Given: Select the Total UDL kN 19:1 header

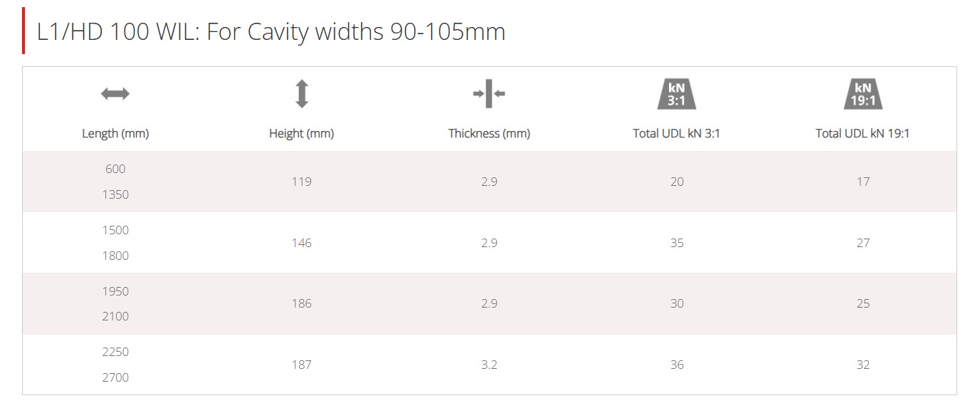Looking at the screenshot, I should point(863,133).
